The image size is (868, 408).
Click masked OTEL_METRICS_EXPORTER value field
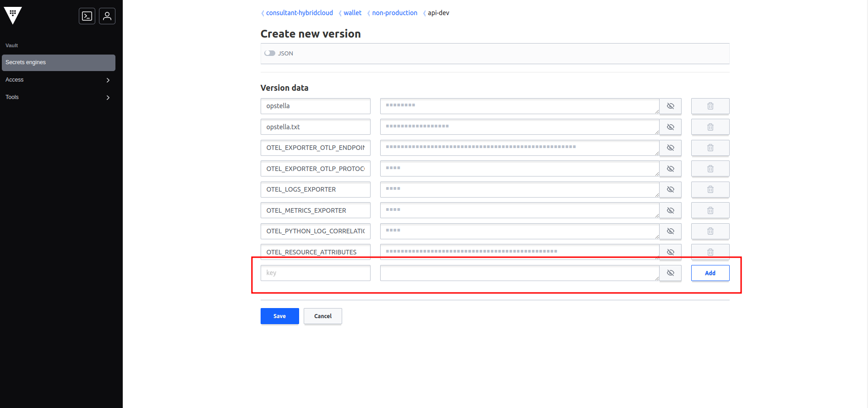519,210
